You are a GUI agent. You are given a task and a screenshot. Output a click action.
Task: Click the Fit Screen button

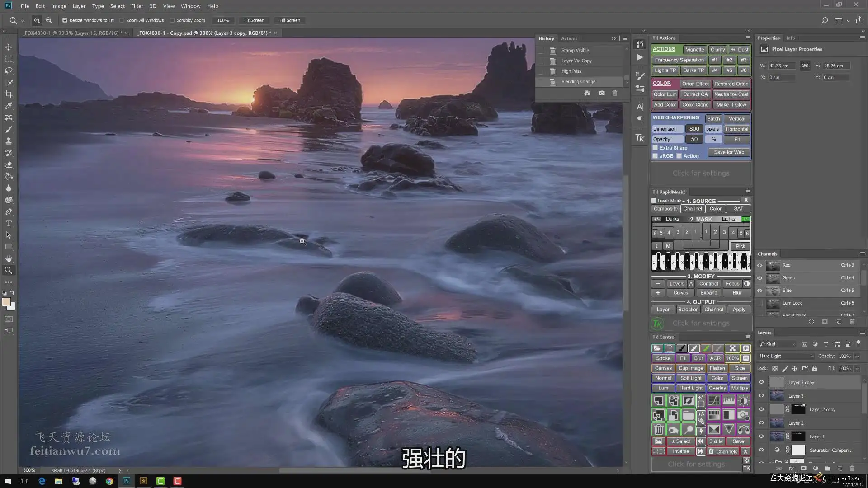(x=254, y=20)
